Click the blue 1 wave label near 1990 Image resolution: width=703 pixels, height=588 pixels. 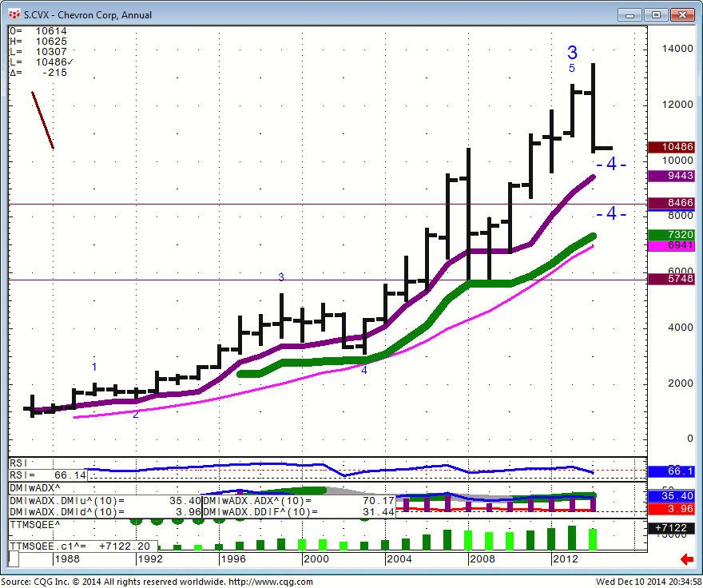click(x=94, y=367)
